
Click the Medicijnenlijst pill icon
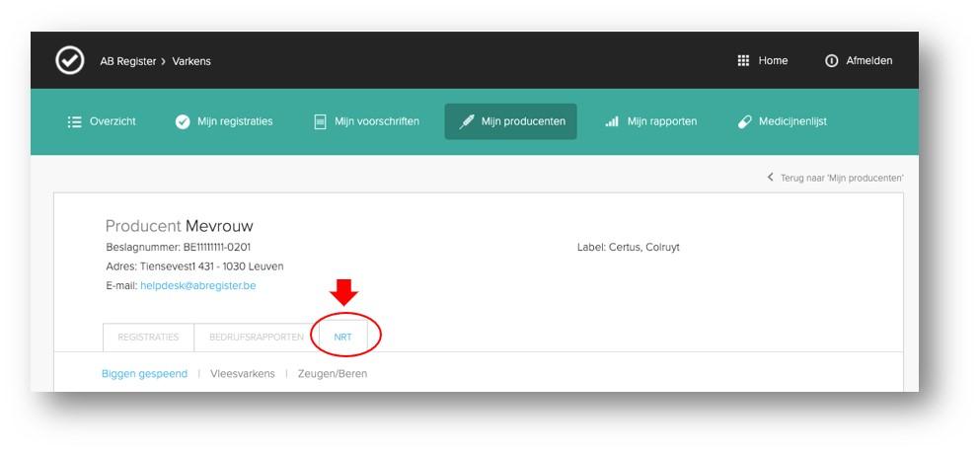point(744,121)
